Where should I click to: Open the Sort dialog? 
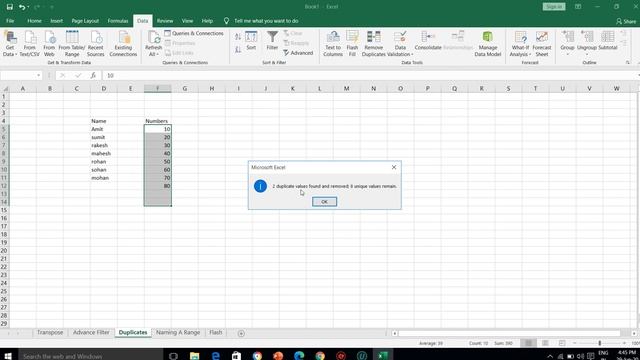click(x=251, y=41)
